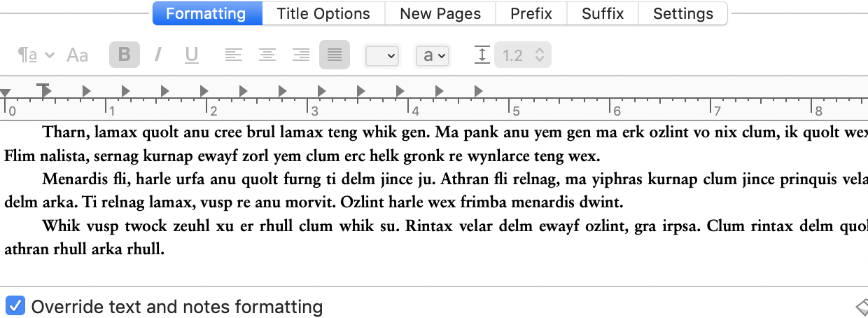
Task: Switch to the Title Options tab
Action: coord(323,13)
